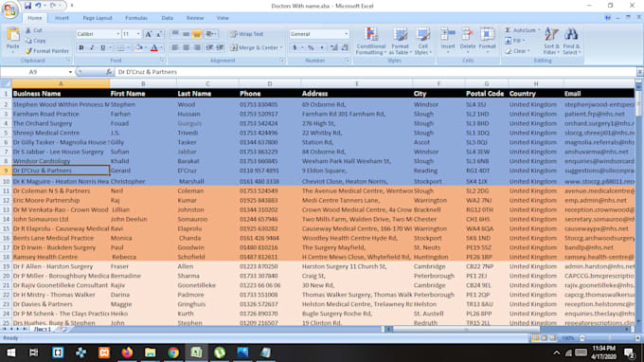Open the Office Button menu
644x362 pixels.
[9, 9]
